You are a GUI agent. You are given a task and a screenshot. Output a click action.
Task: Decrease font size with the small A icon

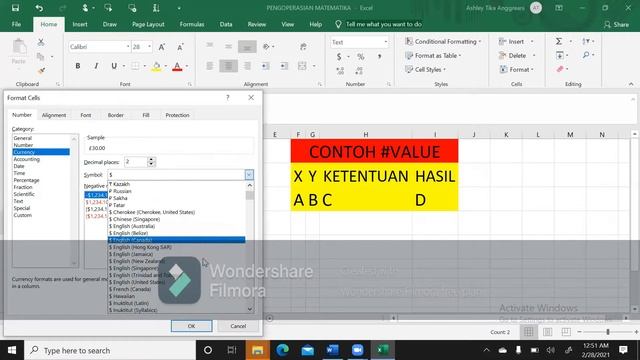(180, 47)
